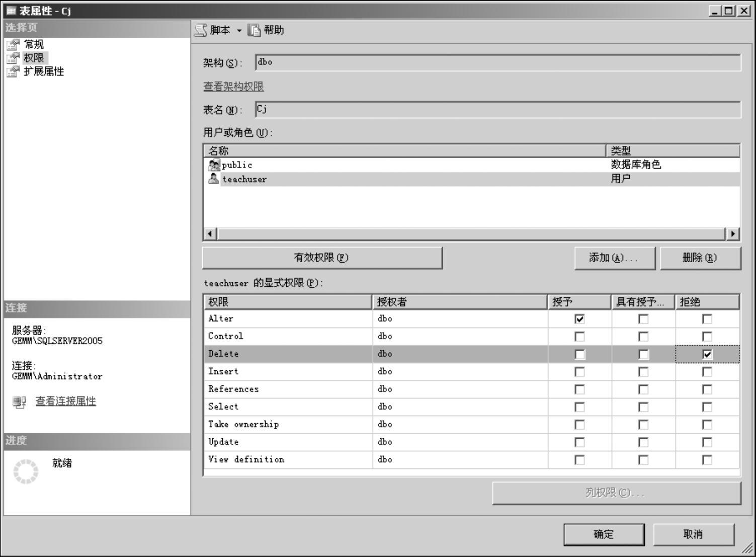Select the 常规 page
The image size is (756, 557).
(x=34, y=44)
